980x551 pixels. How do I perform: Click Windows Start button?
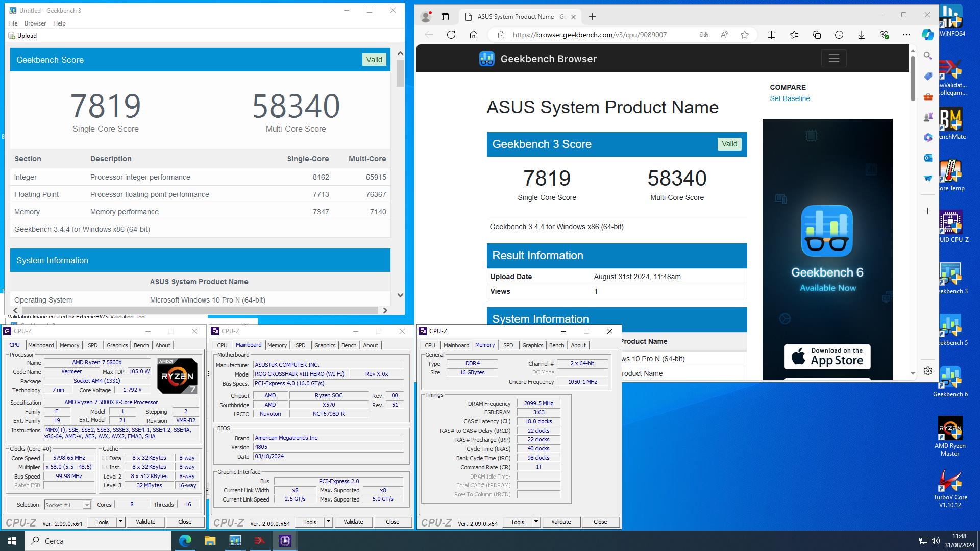point(12,541)
